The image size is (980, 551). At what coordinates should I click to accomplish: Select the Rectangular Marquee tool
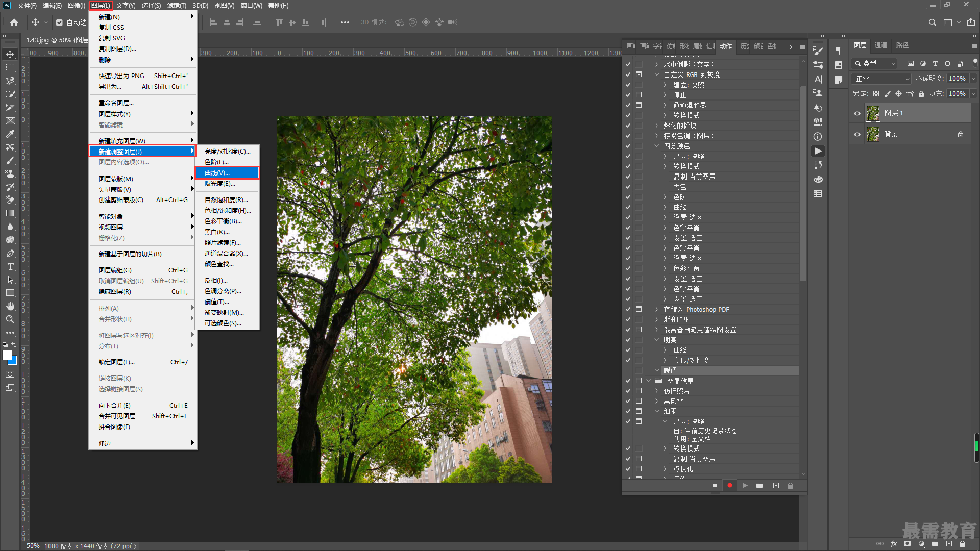click(x=10, y=67)
